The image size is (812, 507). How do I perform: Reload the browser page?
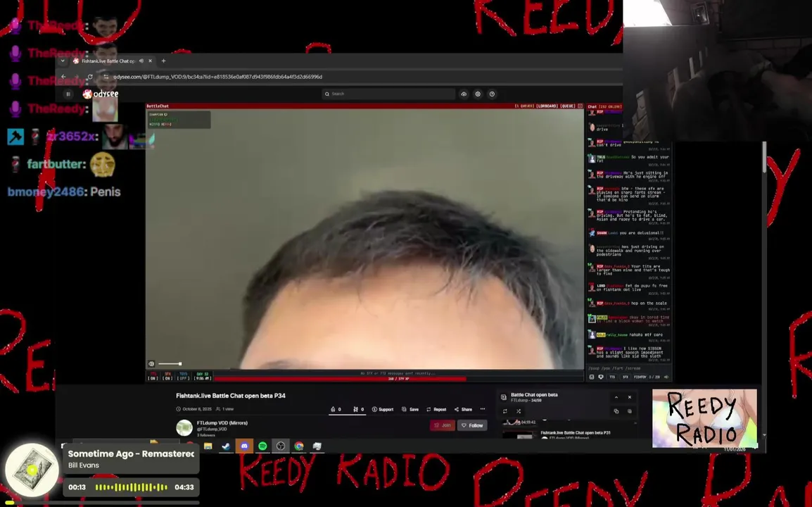(x=90, y=77)
